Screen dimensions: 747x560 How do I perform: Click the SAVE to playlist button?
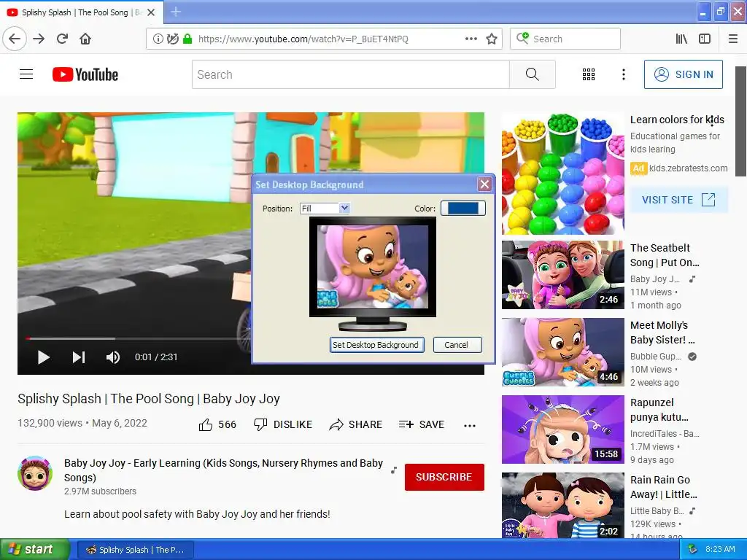pos(422,424)
